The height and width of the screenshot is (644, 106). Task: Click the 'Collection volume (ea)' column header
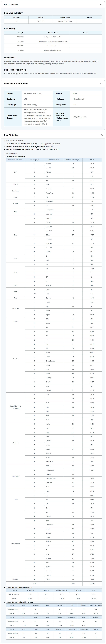point(73,160)
